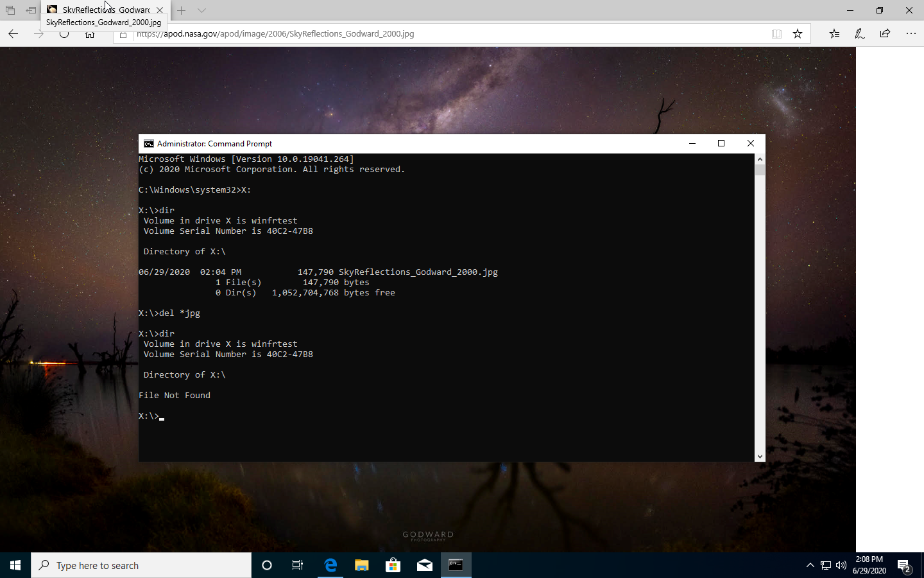Adjust volume via the speaker control

(x=841, y=566)
